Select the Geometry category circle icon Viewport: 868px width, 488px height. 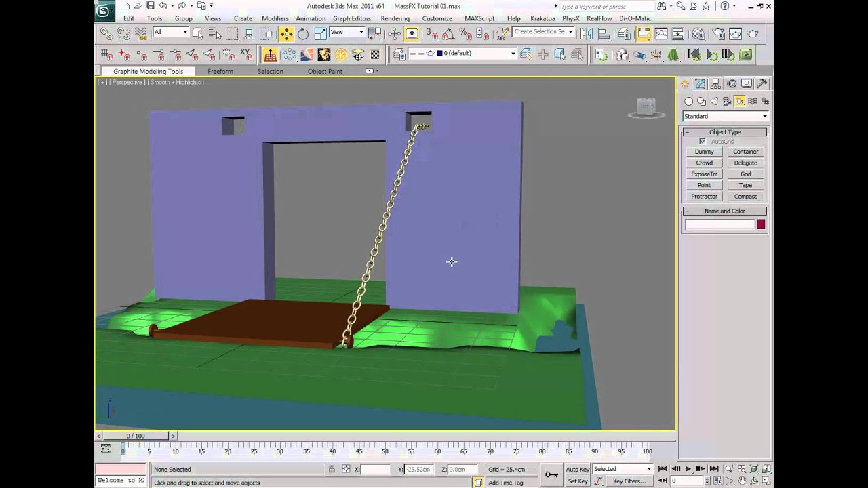tap(688, 102)
